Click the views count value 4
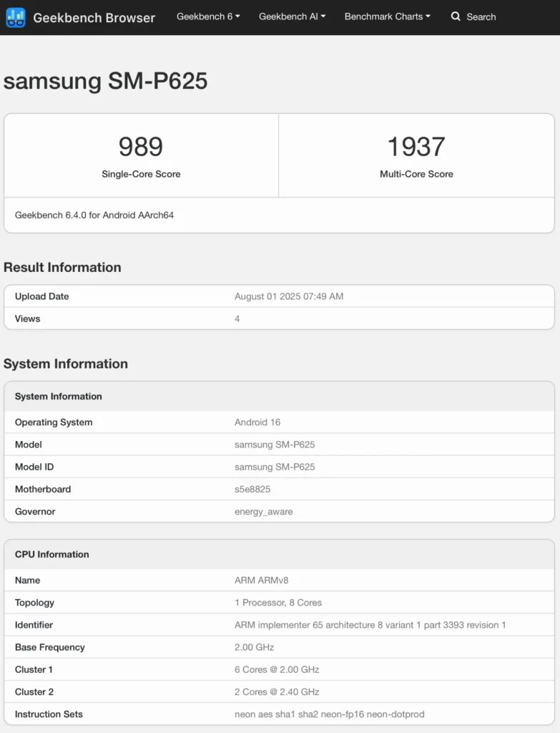 click(237, 319)
